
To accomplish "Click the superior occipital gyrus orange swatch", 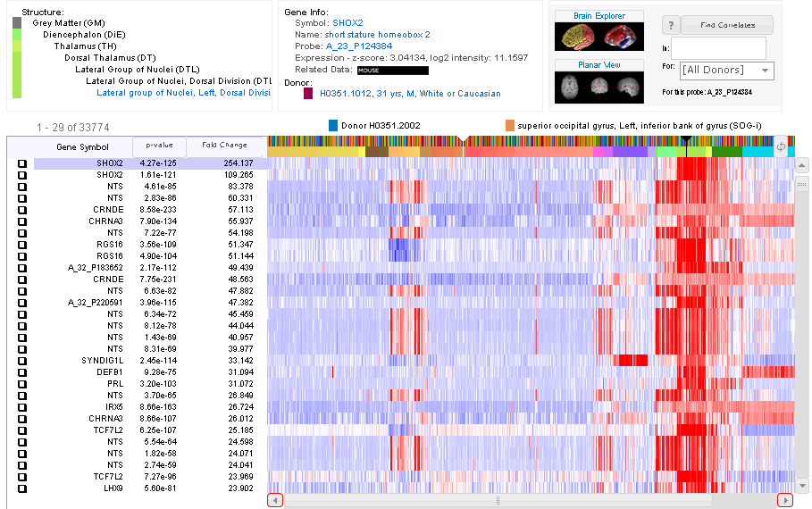I will tap(510, 125).
